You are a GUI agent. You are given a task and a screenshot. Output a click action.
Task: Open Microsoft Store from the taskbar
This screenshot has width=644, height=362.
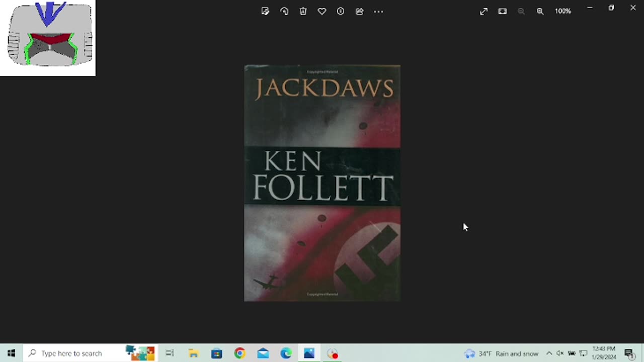[216, 353]
